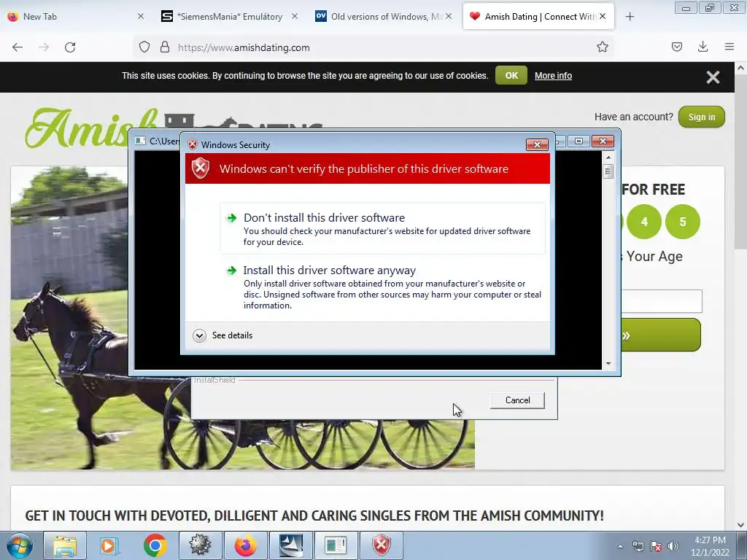This screenshot has width=747, height=560.
Task: Select the Amish Dating tab
Action: click(538, 17)
